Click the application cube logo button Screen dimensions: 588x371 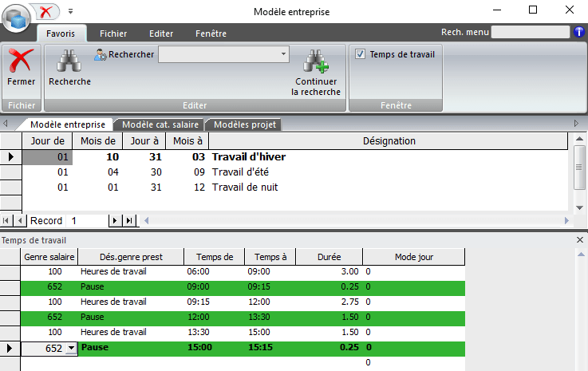click(17, 16)
